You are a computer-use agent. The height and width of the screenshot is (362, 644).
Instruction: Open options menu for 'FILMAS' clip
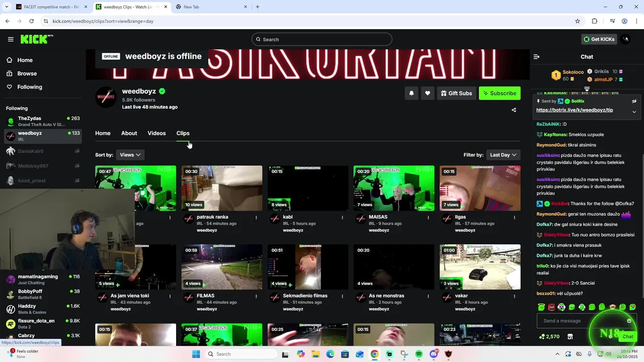tap(256, 296)
